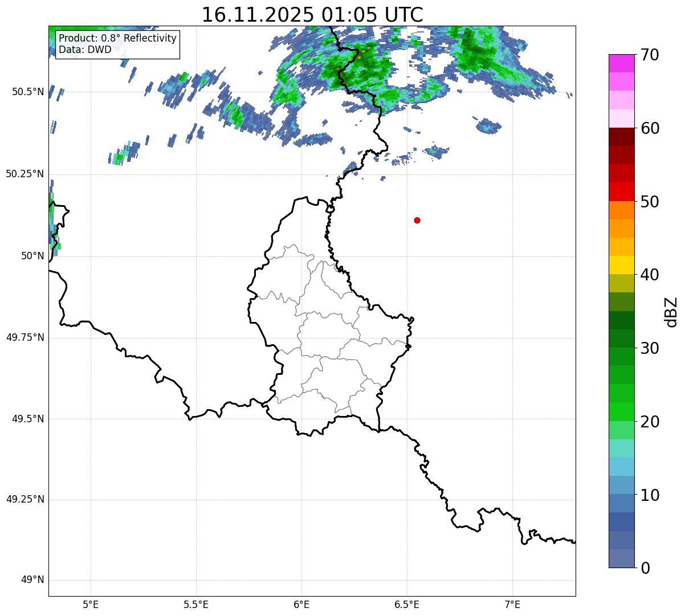
Task: Click the 70 tick on colorbar
Action: pos(650,55)
